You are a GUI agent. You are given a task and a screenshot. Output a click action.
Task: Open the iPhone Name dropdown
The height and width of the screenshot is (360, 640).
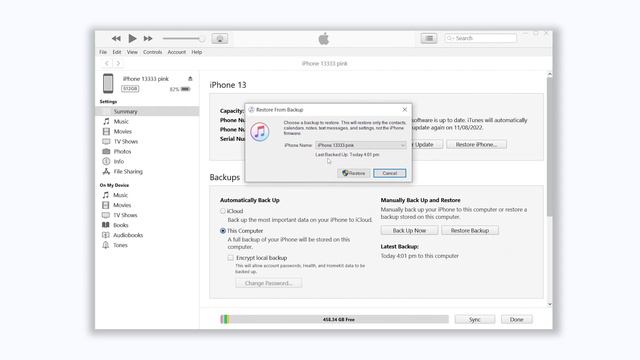[x=360, y=145]
